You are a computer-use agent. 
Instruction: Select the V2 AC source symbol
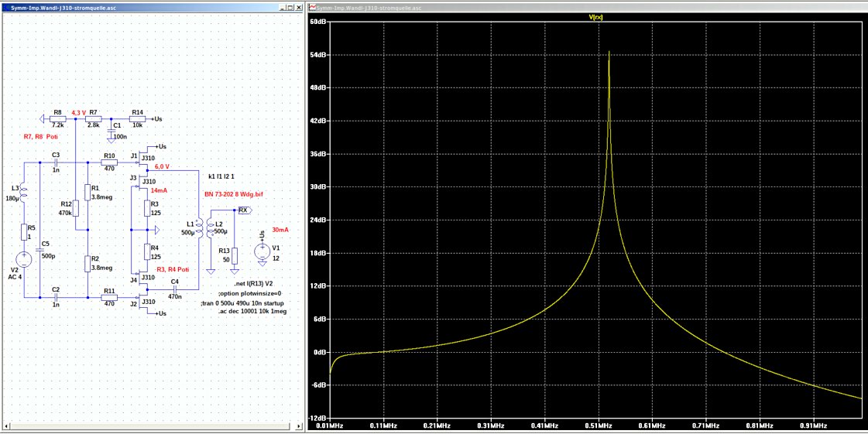(25, 259)
